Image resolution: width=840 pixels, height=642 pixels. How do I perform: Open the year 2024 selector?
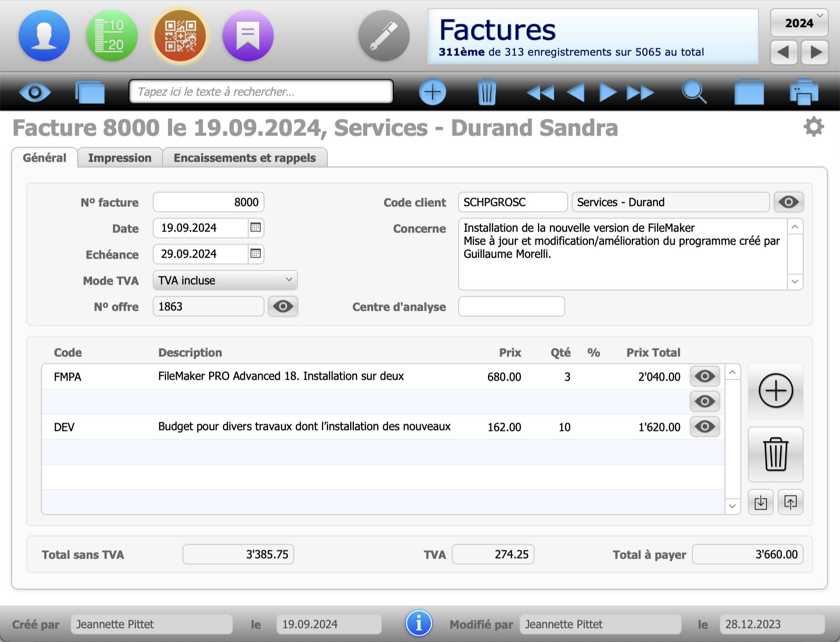pos(798,23)
